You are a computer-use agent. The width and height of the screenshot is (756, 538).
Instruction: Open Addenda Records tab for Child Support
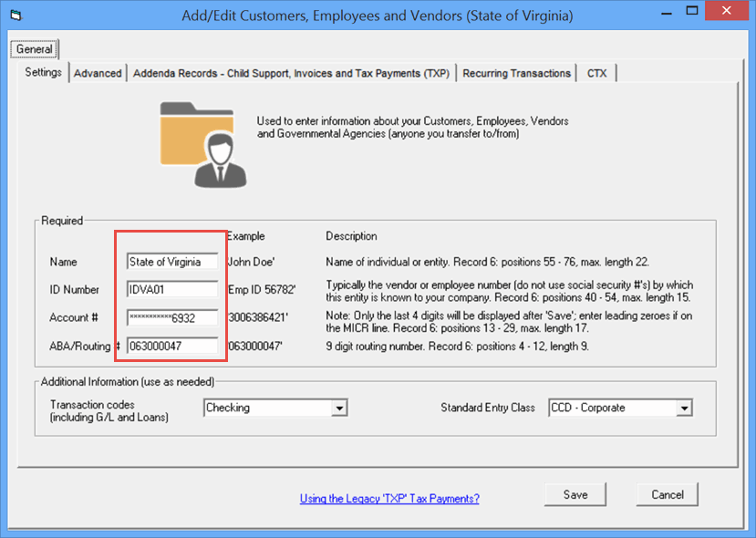(x=291, y=73)
